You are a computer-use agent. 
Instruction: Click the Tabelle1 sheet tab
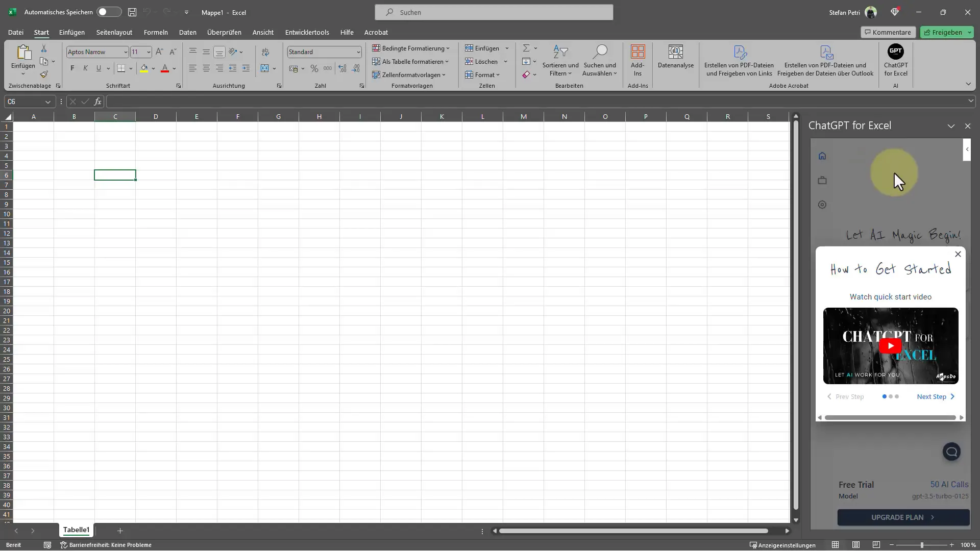click(76, 530)
